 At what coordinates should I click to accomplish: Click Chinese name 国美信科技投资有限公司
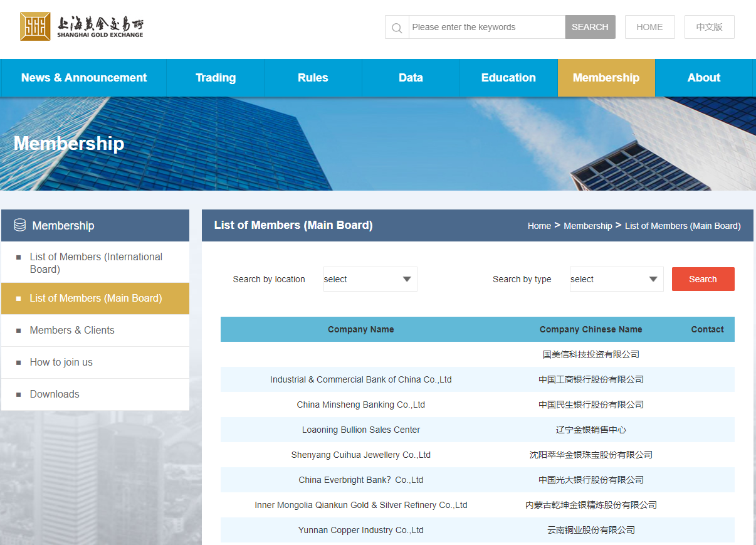pyautogui.click(x=591, y=354)
